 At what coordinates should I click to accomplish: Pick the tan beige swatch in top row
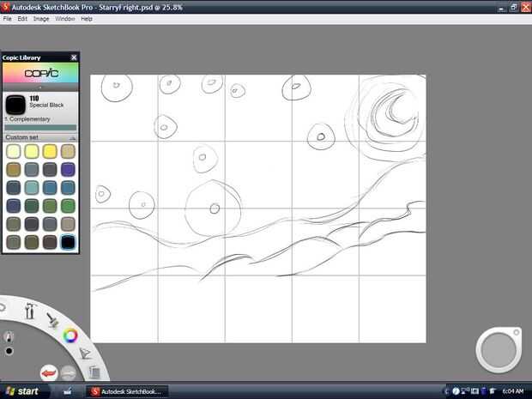coord(68,151)
